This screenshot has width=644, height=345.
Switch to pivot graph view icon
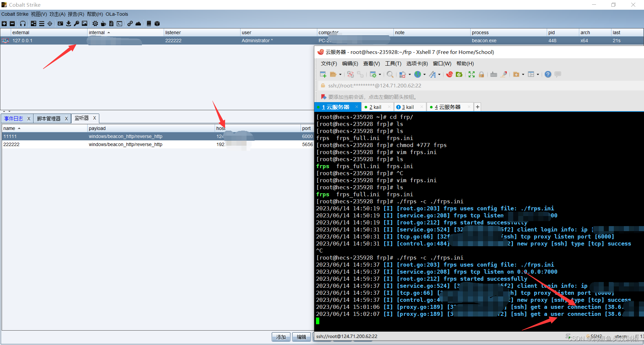coord(34,23)
